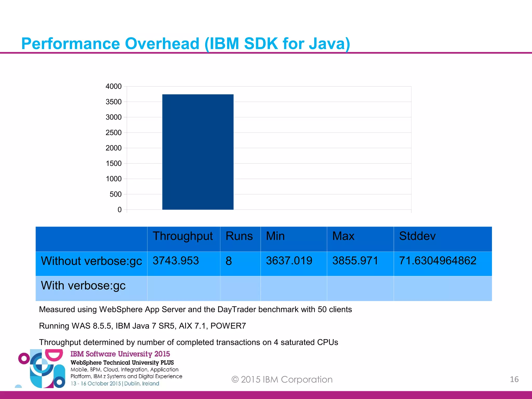This screenshot has width=532, height=399.
Task: Select the slide title Performance Overhead
Action: 185,43
